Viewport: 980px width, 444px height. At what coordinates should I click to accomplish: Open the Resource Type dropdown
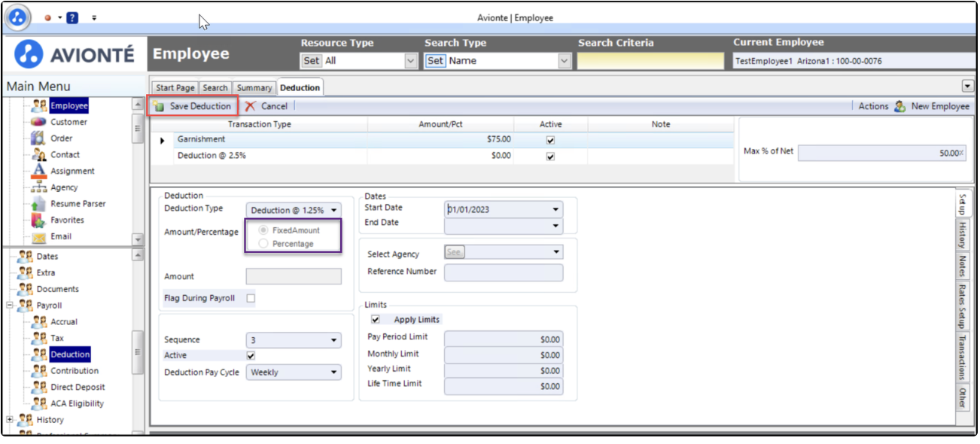410,61
